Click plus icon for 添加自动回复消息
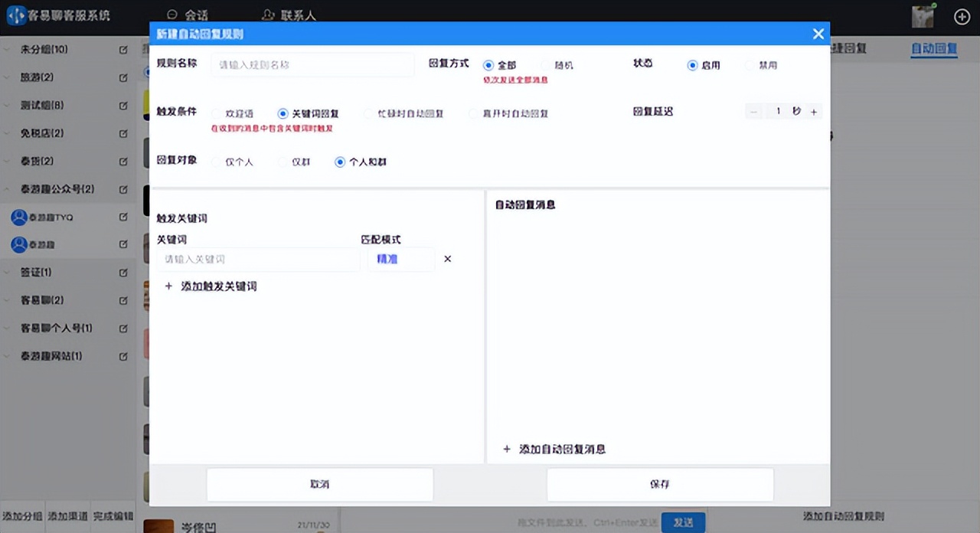This screenshot has width=980, height=533. [507, 450]
